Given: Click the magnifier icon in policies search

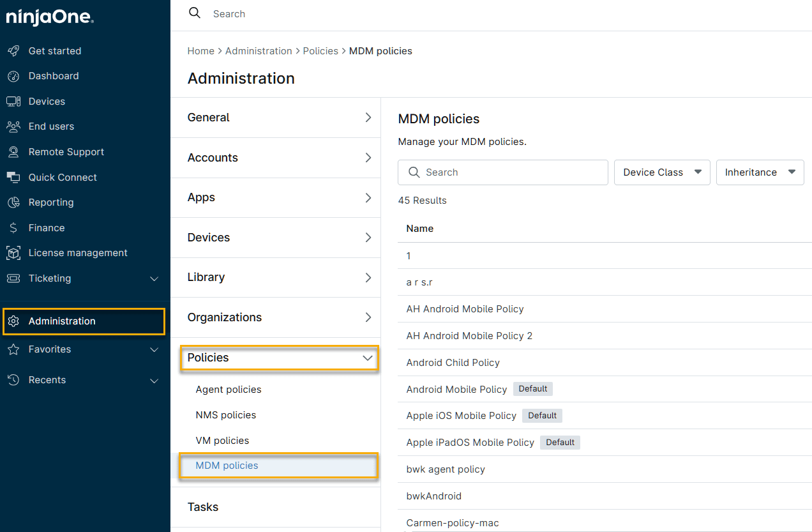Looking at the screenshot, I should [x=414, y=172].
